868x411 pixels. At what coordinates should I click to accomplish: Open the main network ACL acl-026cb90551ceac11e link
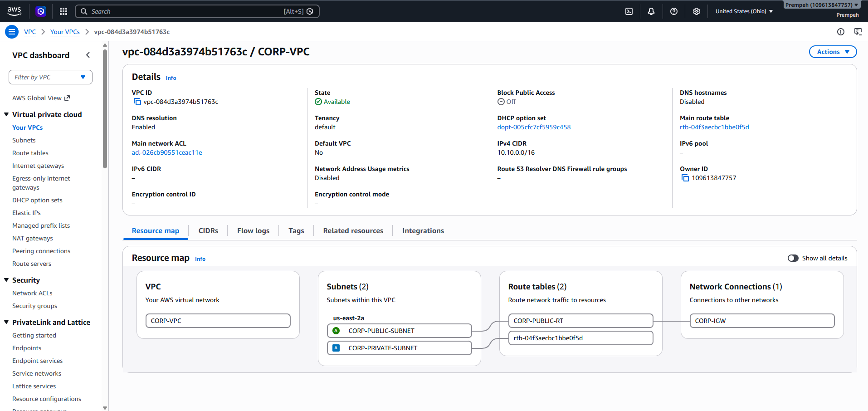[167, 152]
